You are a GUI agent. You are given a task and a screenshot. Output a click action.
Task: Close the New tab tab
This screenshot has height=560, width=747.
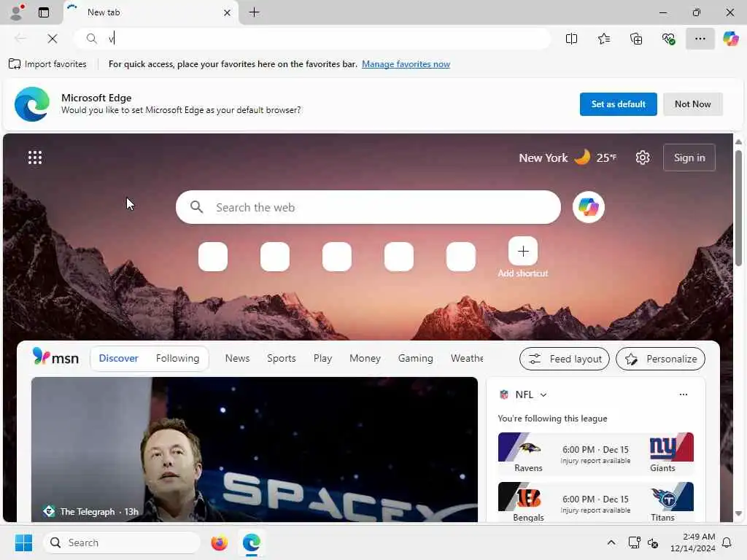(x=228, y=13)
